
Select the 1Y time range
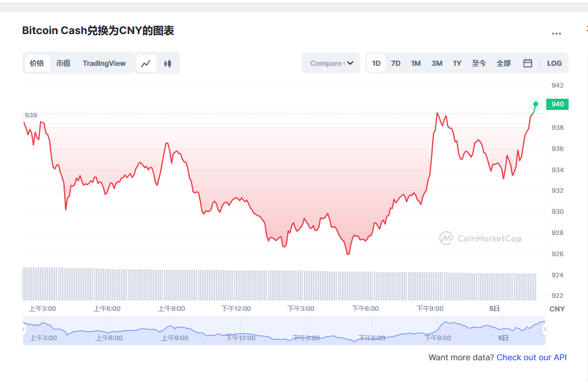(x=457, y=63)
